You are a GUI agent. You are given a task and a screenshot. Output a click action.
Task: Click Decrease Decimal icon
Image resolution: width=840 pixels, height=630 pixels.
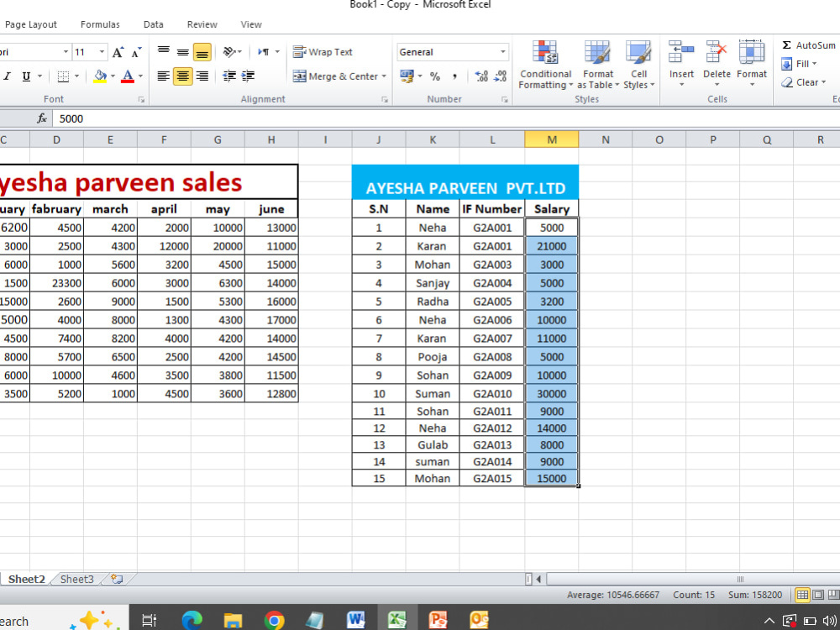click(x=501, y=76)
